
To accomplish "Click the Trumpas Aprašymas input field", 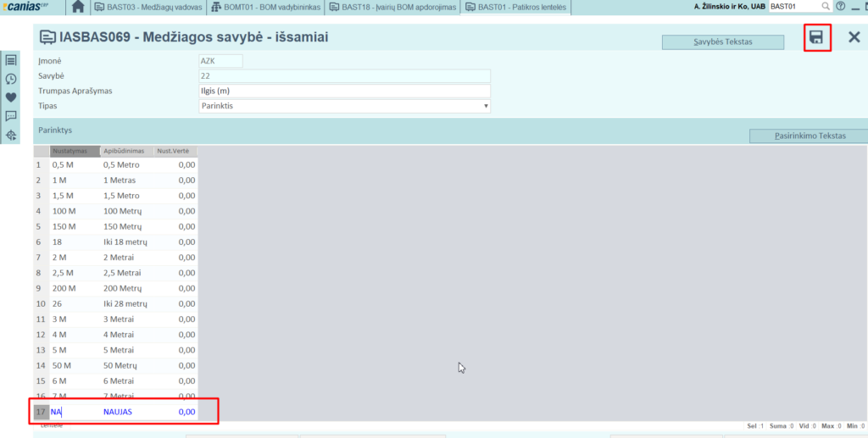I will [343, 91].
